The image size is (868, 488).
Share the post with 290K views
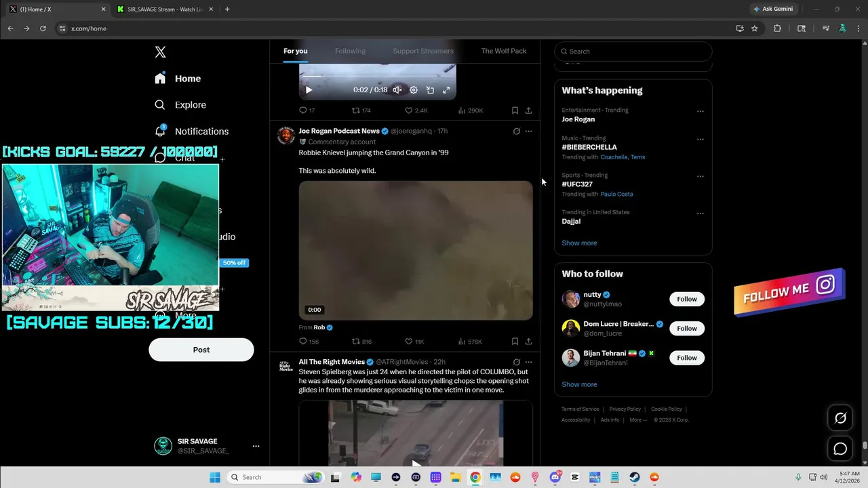point(528,110)
